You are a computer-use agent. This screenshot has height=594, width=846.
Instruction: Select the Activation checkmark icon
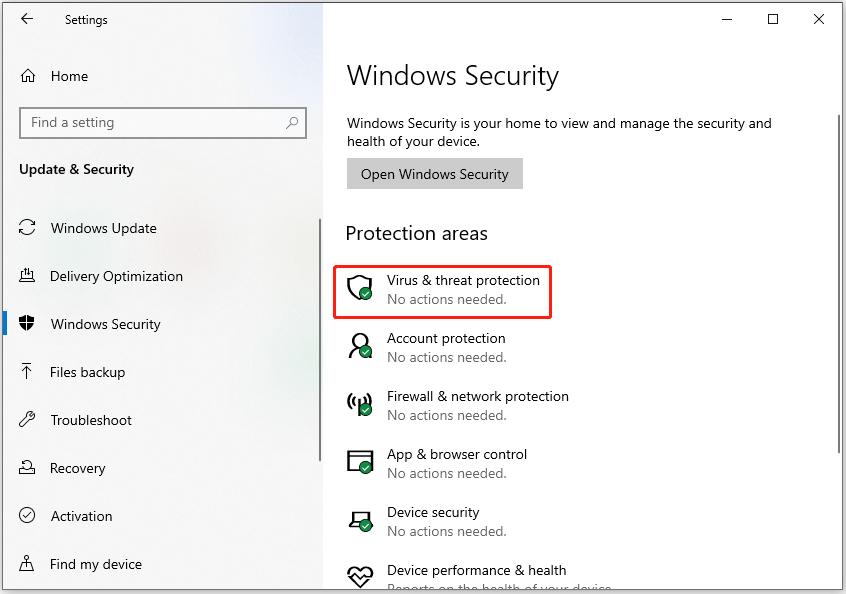[27, 516]
